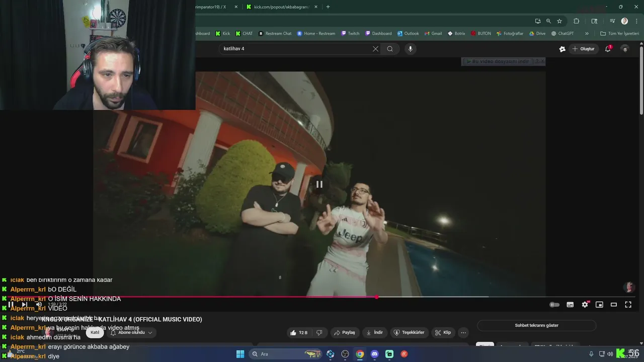Click the red playhead on the progress bar
Screen dimensions: 644x362
(x=376, y=297)
